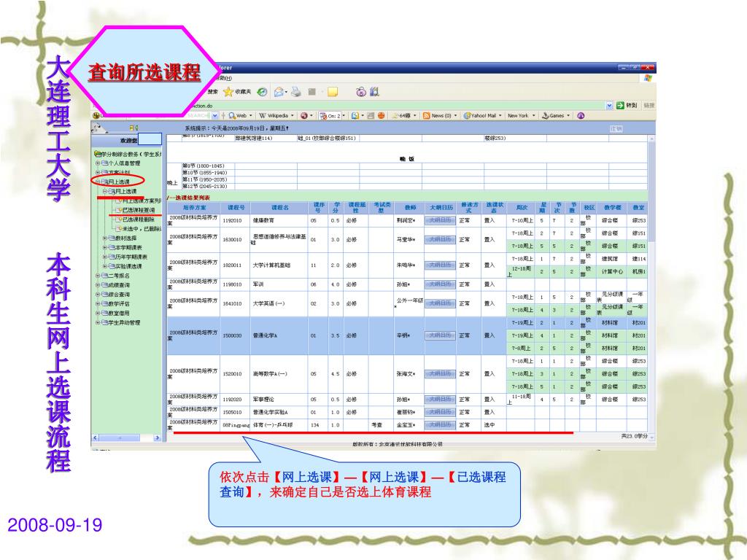Open the New York weather toolbar item
Screen dimensions: 747x560
tap(518, 116)
